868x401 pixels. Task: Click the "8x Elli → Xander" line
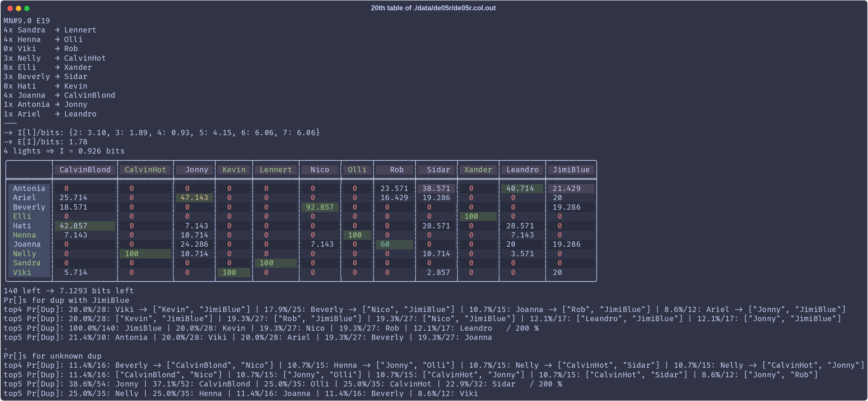[48, 68]
